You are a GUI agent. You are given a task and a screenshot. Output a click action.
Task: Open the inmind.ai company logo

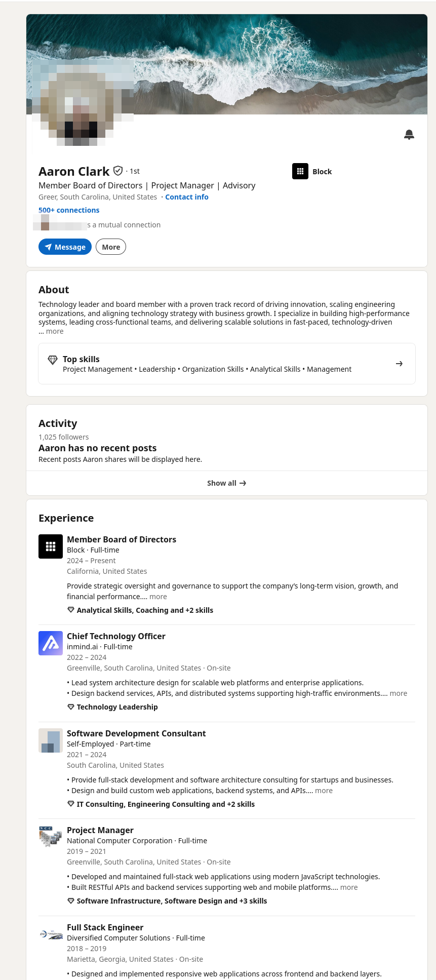(x=51, y=643)
